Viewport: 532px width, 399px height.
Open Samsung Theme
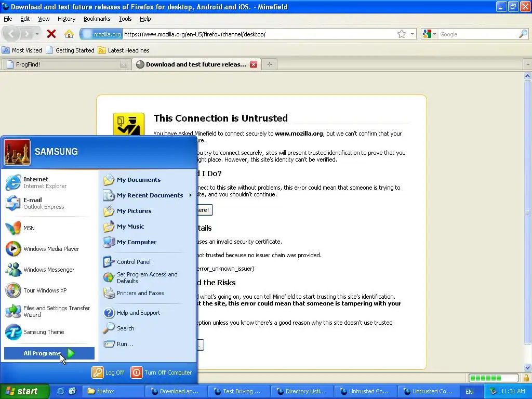(x=50, y=332)
